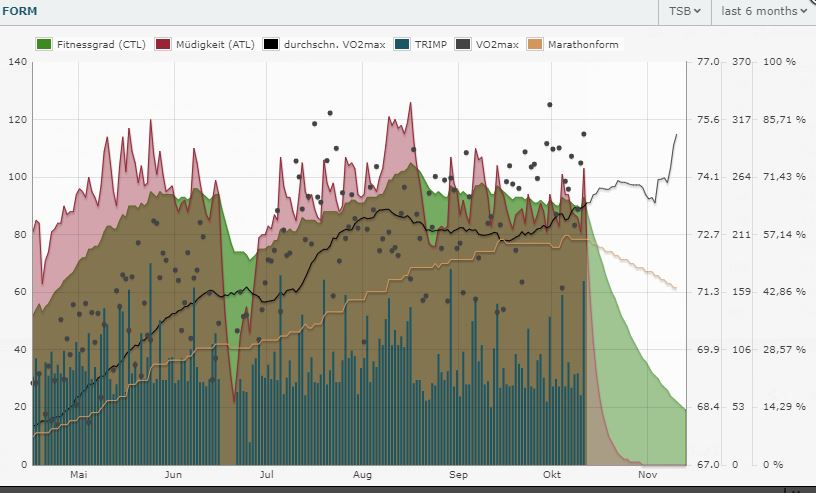
Task: Toggle the Fitnessgrad (CTL) series label
Action: point(100,45)
